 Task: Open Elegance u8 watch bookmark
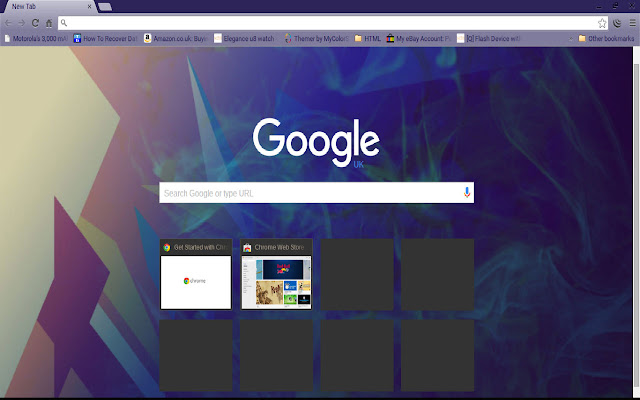[x=245, y=38]
